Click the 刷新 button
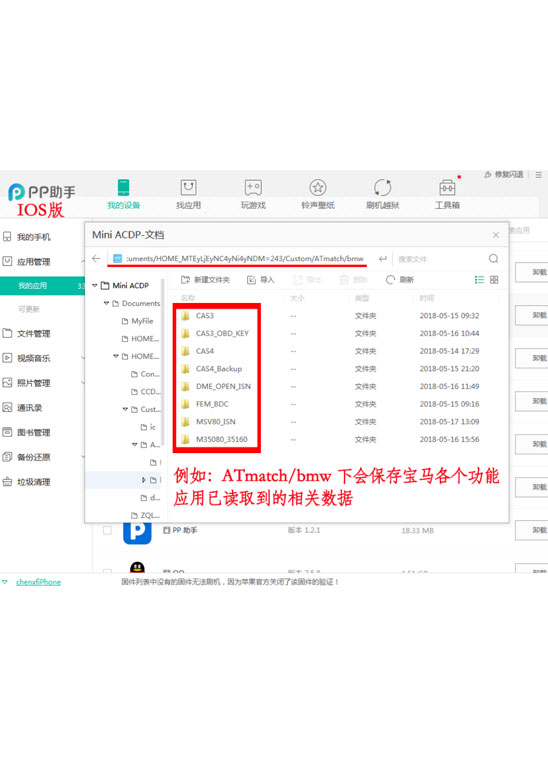This screenshot has height=777, width=548. pyautogui.click(x=399, y=279)
